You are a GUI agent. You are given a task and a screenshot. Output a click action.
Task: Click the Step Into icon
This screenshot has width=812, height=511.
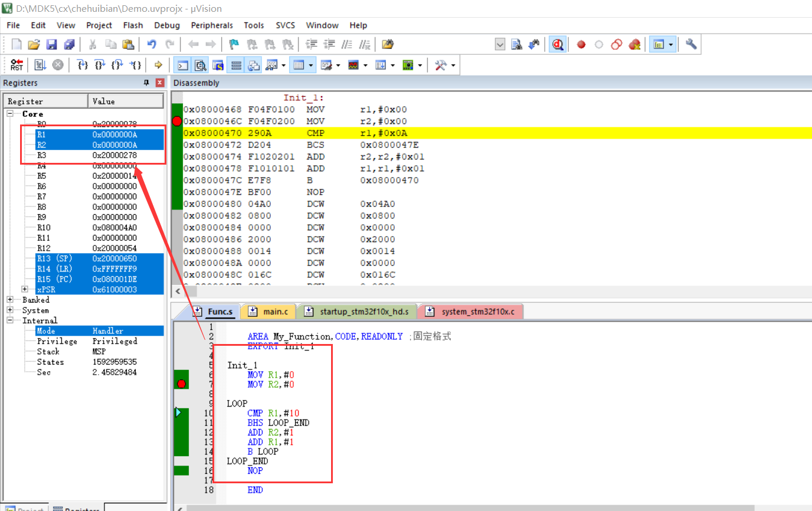pyautogui.click(x=83, y=65)
